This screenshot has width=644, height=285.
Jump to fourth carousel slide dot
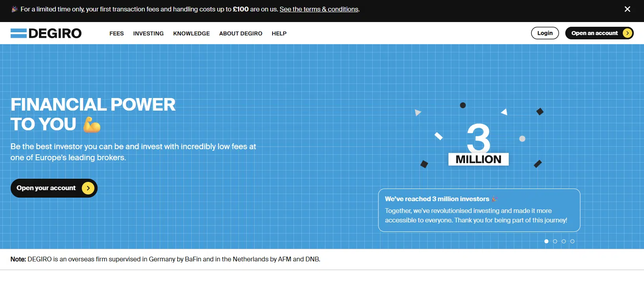tap(572, 241)
